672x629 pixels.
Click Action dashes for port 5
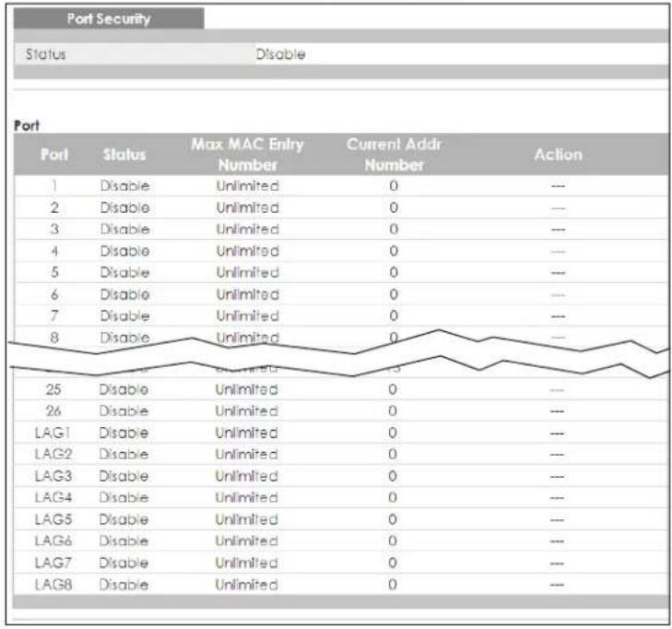558,273
